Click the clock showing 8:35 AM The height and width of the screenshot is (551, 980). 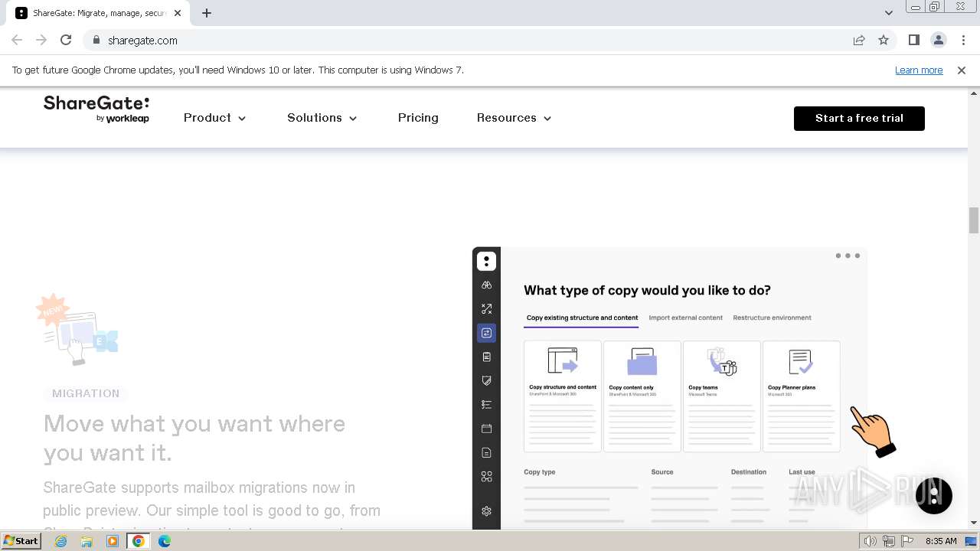(x=941, y=541)
